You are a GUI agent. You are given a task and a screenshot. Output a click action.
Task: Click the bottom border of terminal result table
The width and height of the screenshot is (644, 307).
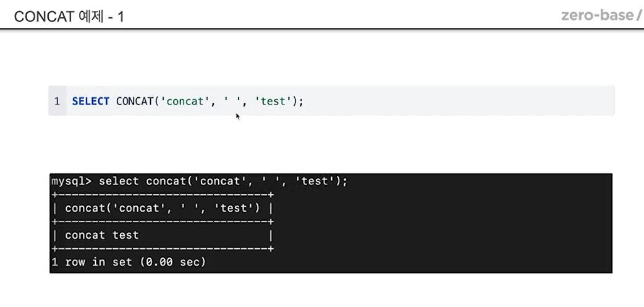163,249
